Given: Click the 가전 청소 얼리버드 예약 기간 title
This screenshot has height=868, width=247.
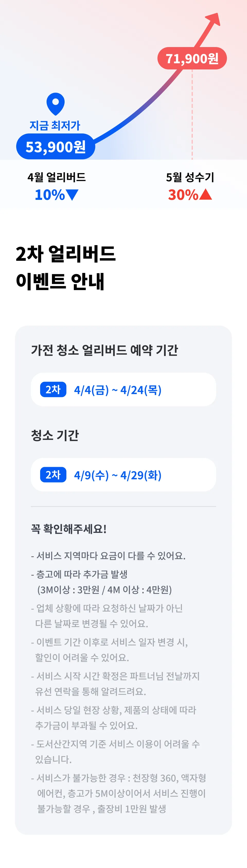Looking at the screenshot, I should (104, 350).
